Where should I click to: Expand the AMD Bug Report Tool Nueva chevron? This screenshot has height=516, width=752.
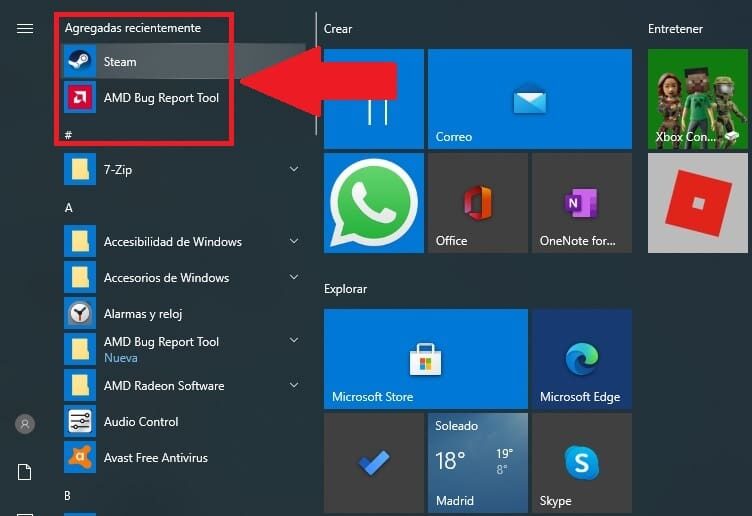tap(294, 340)
